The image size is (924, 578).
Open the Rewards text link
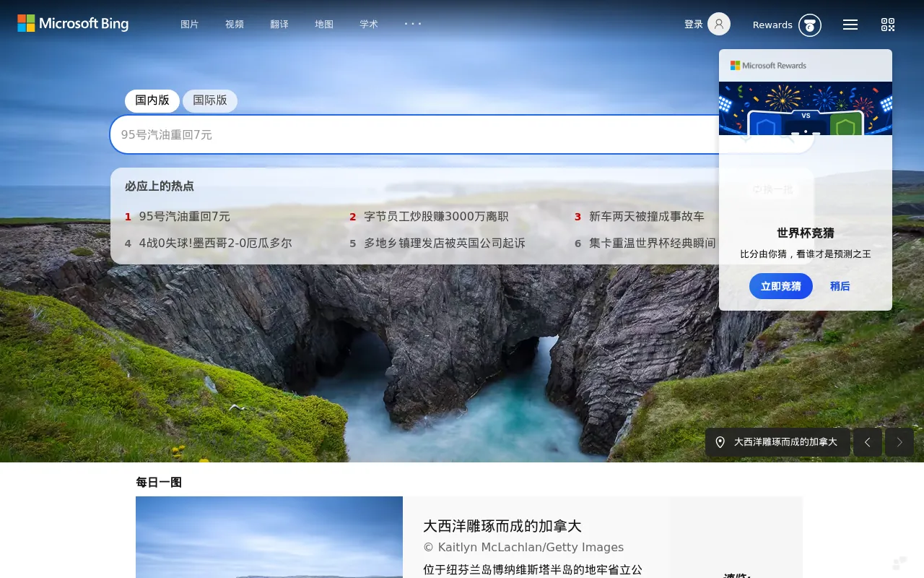point(772,25)
